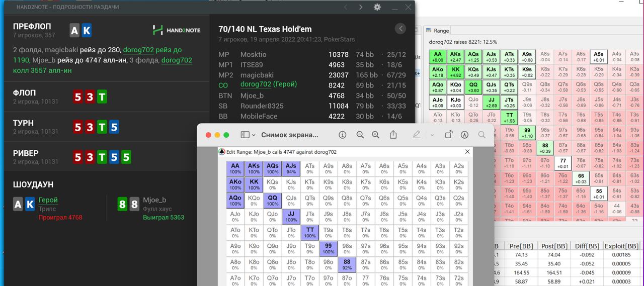644x286 pixels.
Task: Click the preflop Ace hole card
Action: 74,31
